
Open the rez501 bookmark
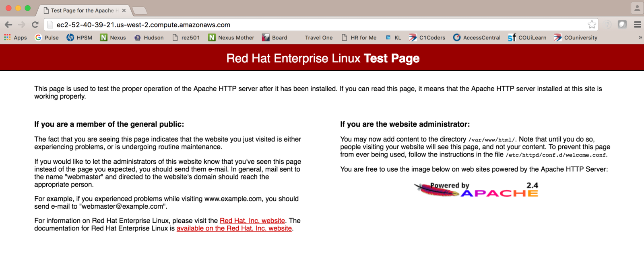pyautogui.click(x=186, y=37)
